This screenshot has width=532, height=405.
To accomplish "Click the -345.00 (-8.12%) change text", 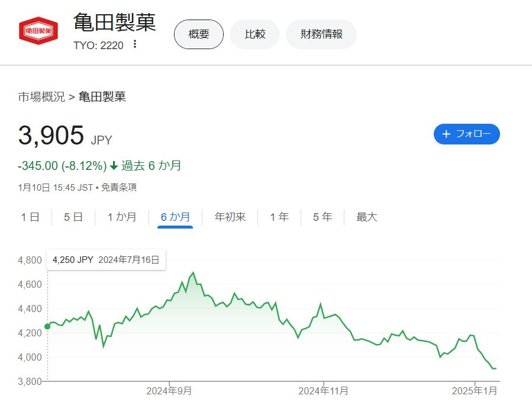I will [62, 166].
